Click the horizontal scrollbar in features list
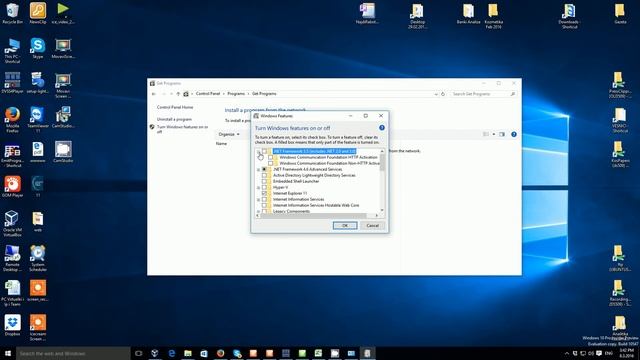This screenshot has height=360, width=640. [314, 216]
